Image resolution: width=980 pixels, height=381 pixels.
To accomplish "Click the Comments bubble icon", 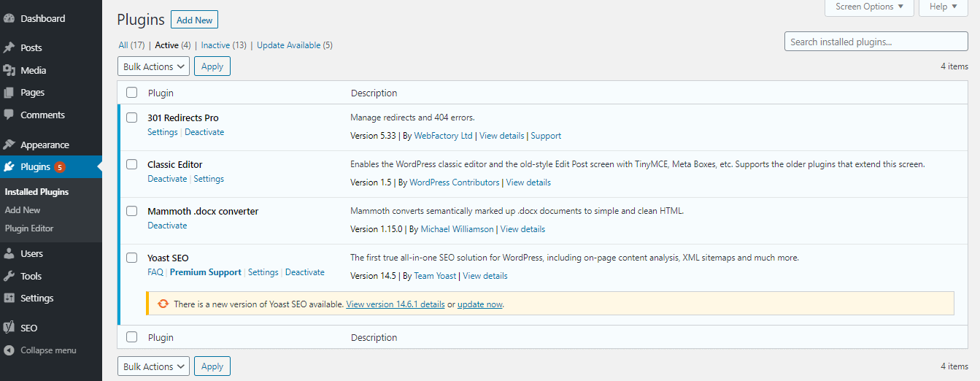I will tap(9, 115).
